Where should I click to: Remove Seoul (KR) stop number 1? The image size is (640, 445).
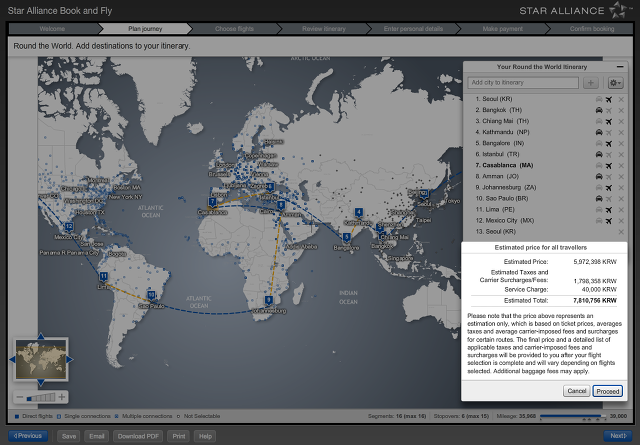[x=621, y=99]
